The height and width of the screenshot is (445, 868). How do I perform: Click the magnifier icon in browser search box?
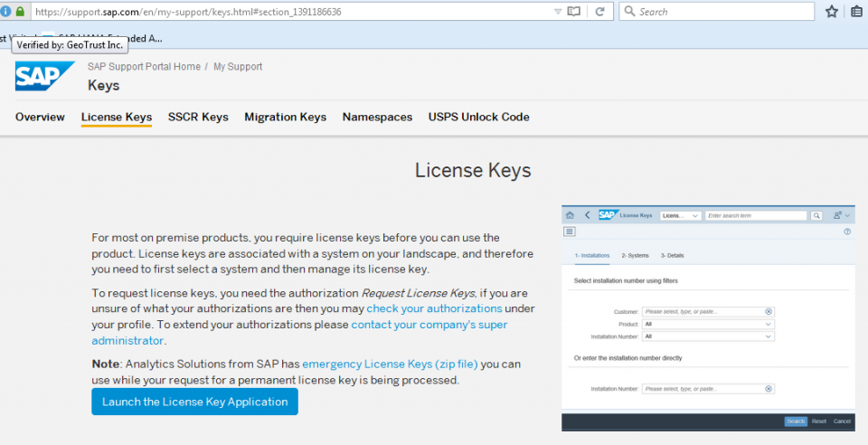629,12
